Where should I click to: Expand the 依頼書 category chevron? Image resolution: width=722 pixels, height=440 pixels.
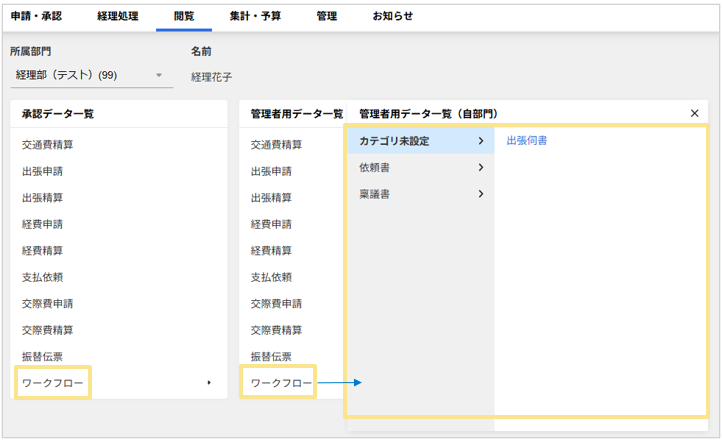click(x=481, y=168)
